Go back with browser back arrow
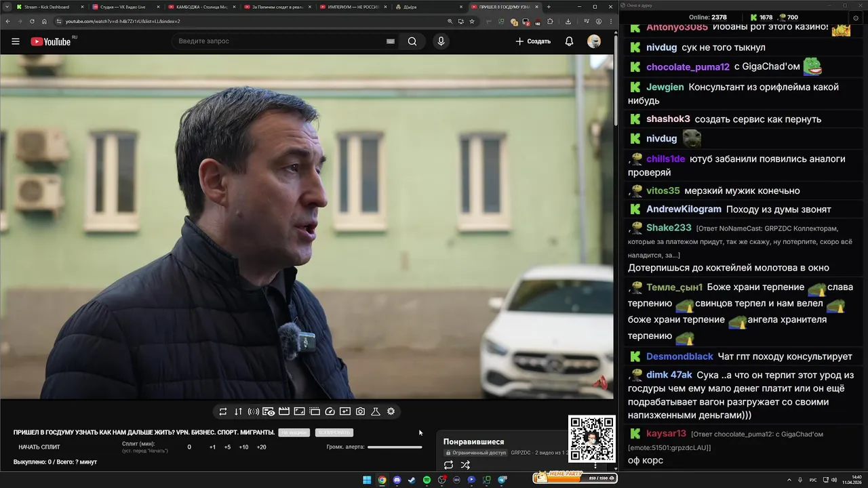The image size is (868, 488). [x=7, y=21]
